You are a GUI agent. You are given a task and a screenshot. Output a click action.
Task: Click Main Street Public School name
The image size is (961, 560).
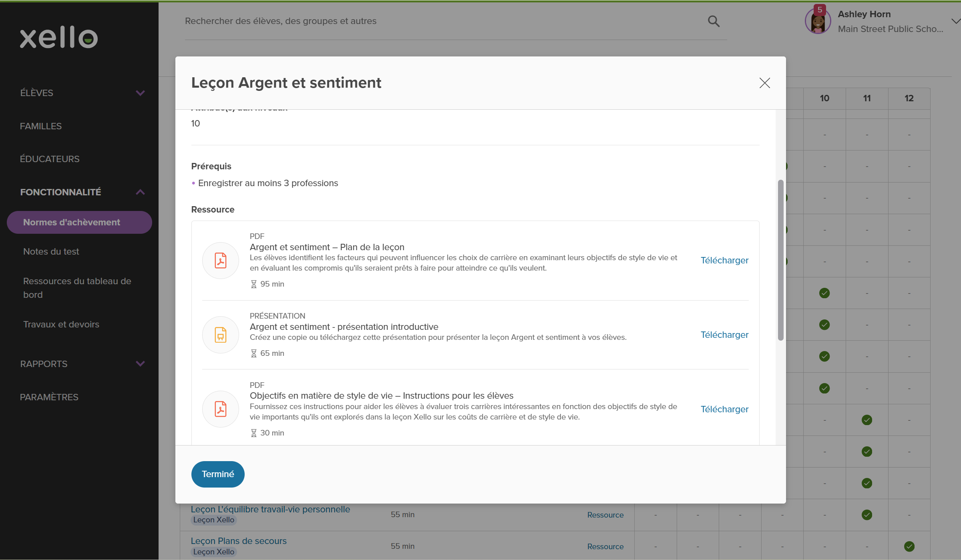[891, 29]
